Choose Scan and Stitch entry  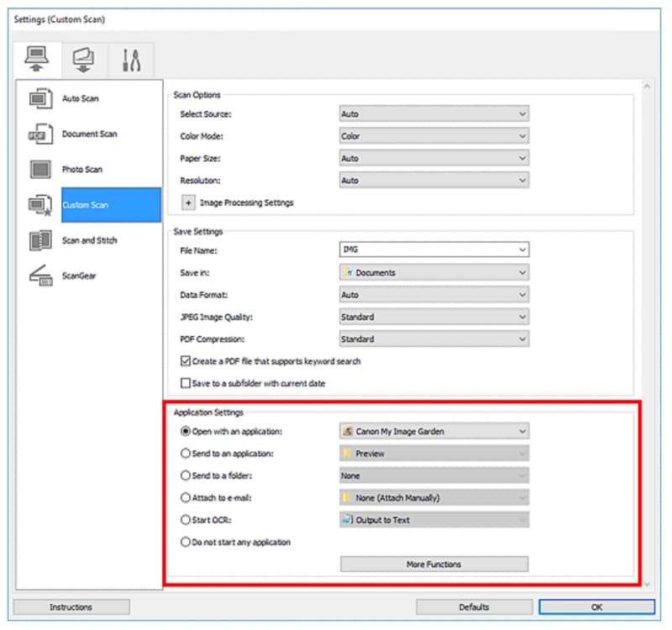click(90, 240)
